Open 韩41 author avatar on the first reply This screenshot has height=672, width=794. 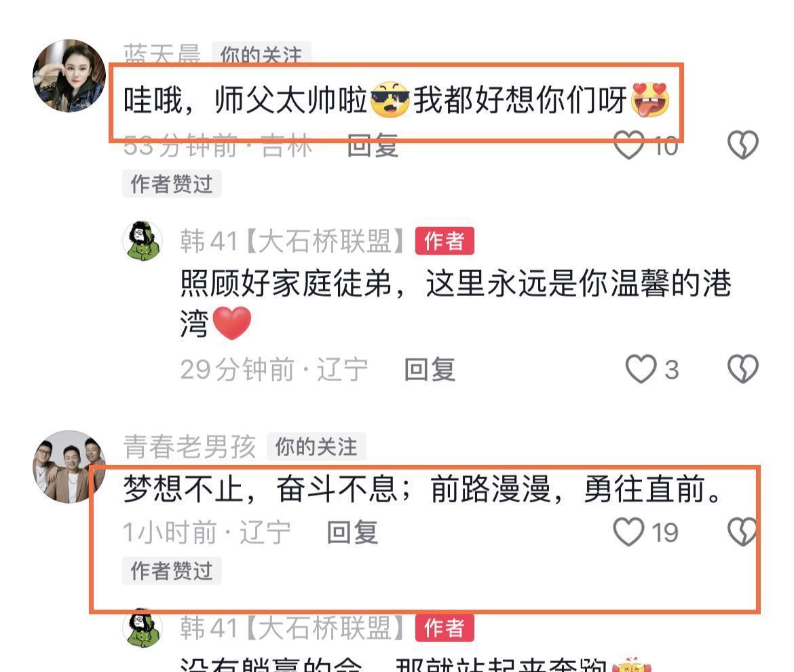point(143,241)
